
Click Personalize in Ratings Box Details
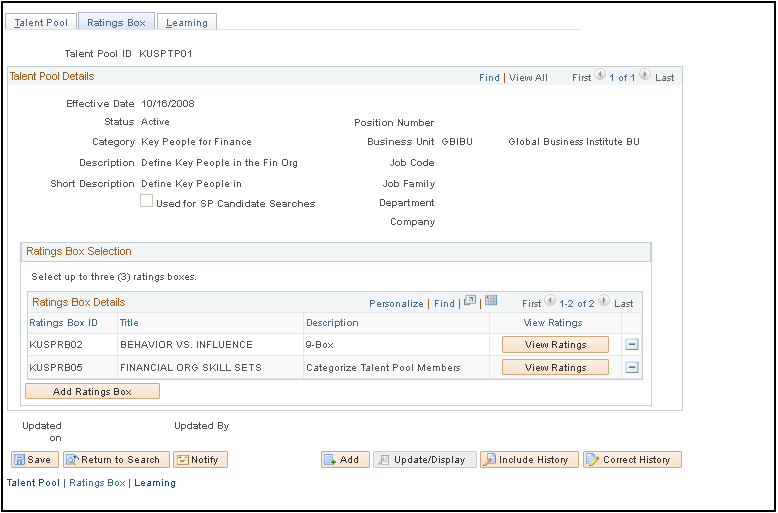396,304
